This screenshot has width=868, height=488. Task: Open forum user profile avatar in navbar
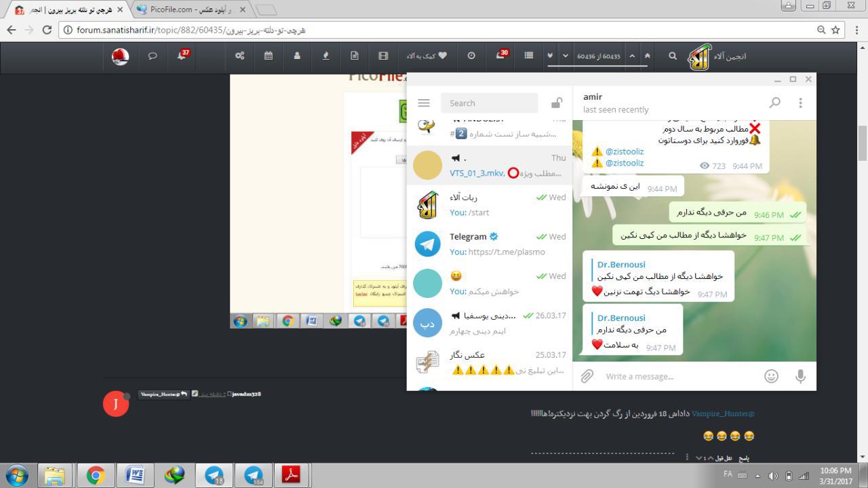point(120,56)
